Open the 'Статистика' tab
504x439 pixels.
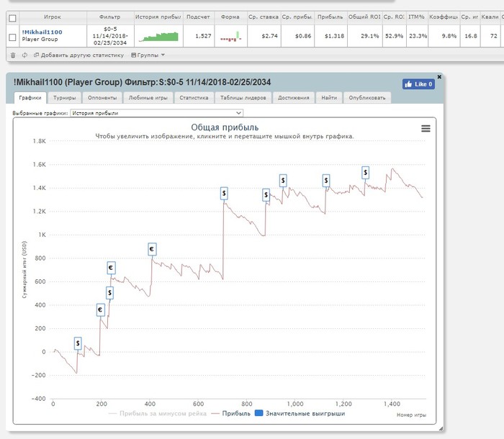194,98
